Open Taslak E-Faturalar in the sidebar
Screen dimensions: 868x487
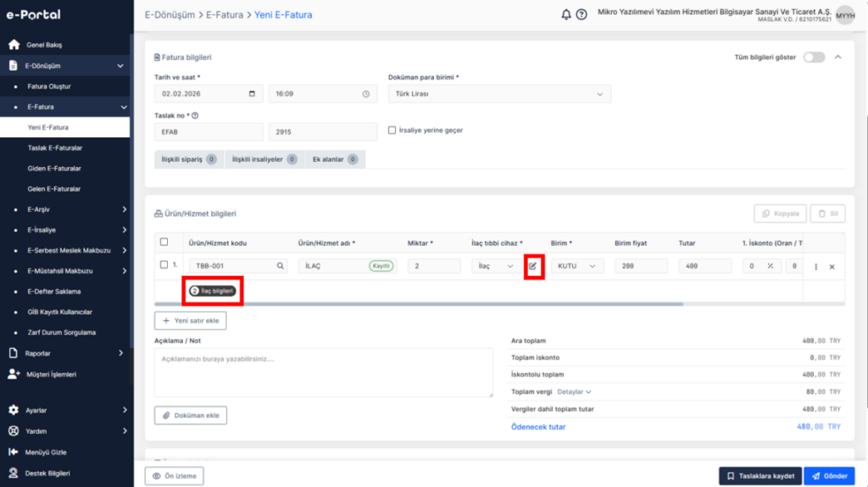(55, 147)
